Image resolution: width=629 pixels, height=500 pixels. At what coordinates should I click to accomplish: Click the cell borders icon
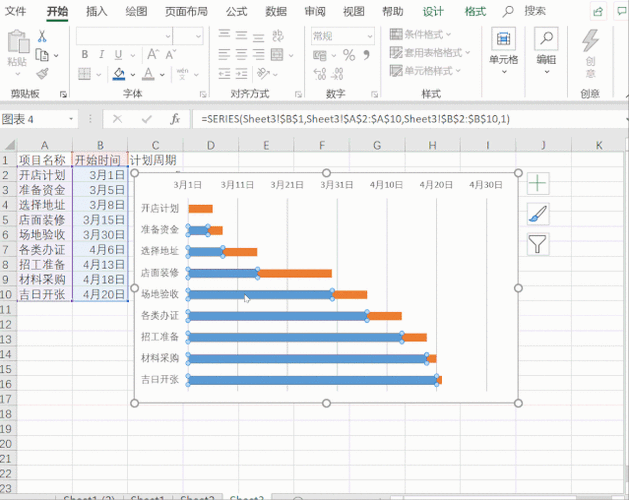84,74
